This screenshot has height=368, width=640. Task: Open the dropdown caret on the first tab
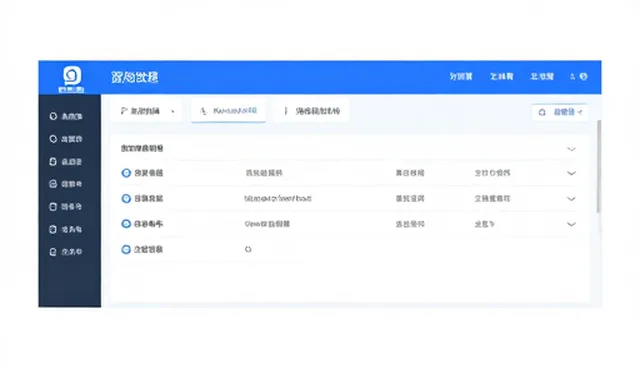[173, 111]
